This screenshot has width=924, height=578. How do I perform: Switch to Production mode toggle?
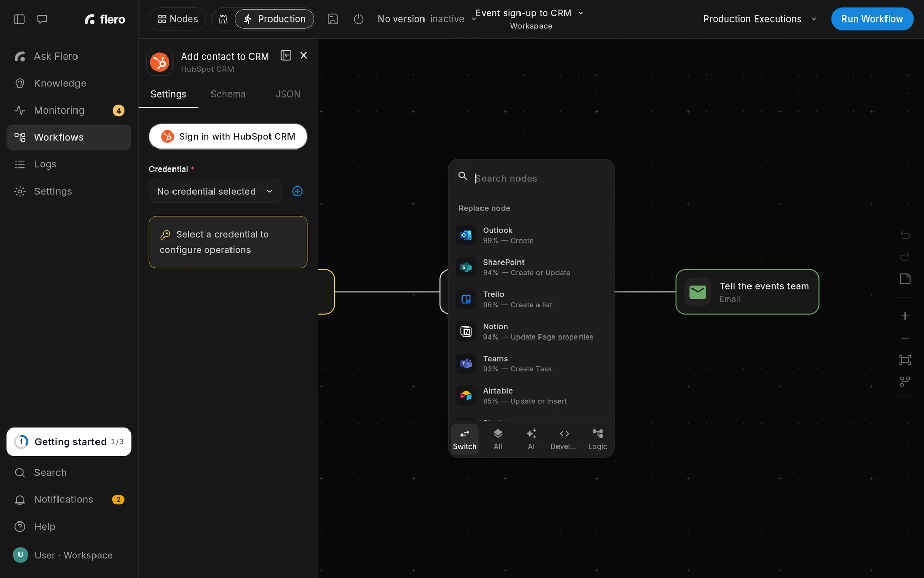[274, 19]
